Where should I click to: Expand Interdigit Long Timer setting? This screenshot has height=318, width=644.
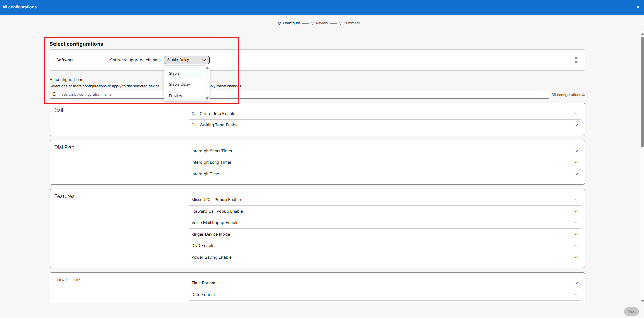(576, 162)
